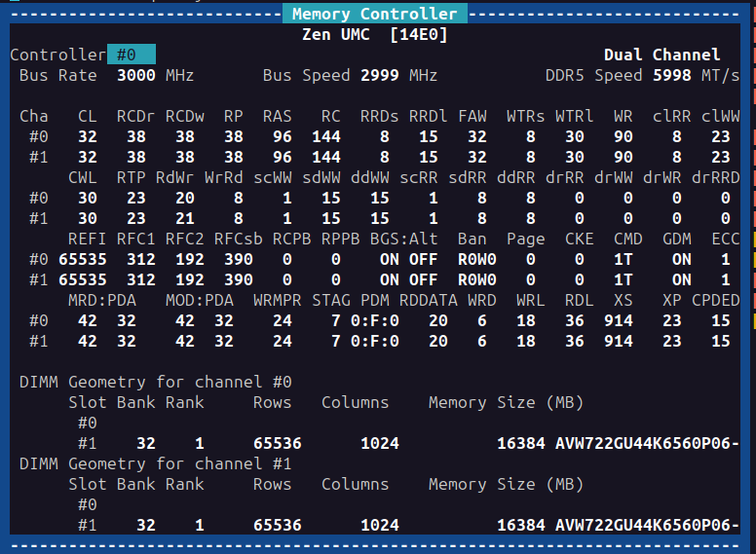The height and width of the screenshot is (554, 756).
Task: Click the Dual Channel label
Action: pyautogui.click(x=661, y=55)
